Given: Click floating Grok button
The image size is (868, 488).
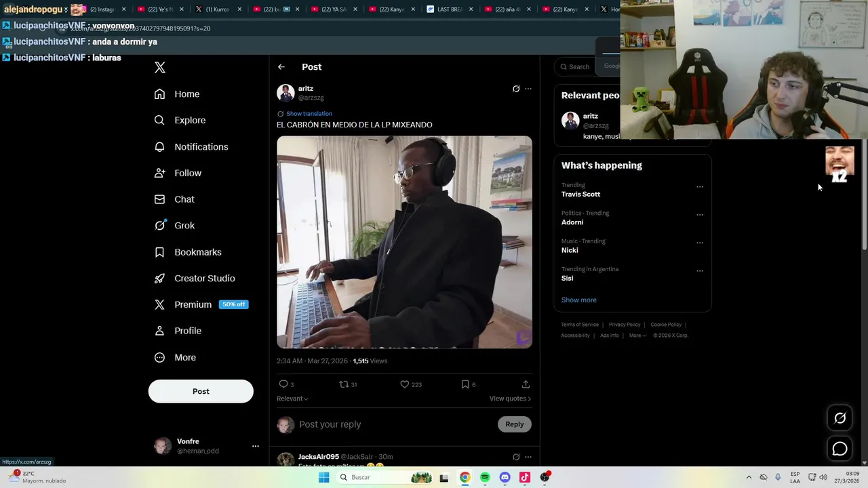Looking at the screenshot, I should (x=840, y=418).
